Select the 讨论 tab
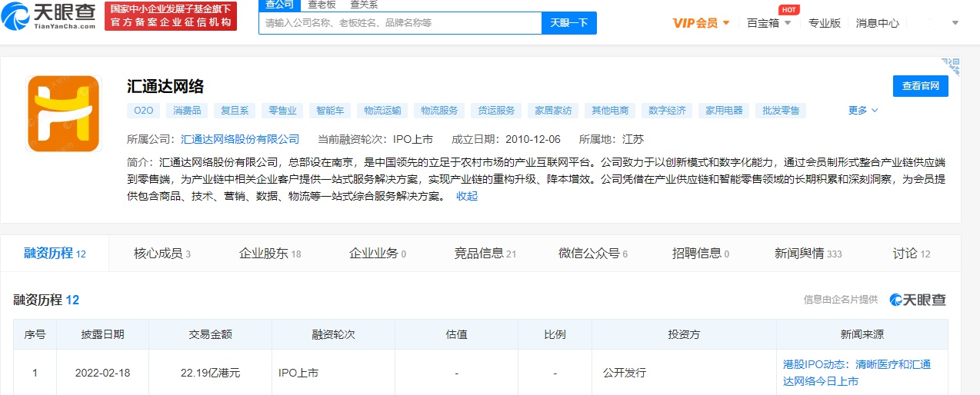Screen dimensions: 980x395 pos(912,254)
